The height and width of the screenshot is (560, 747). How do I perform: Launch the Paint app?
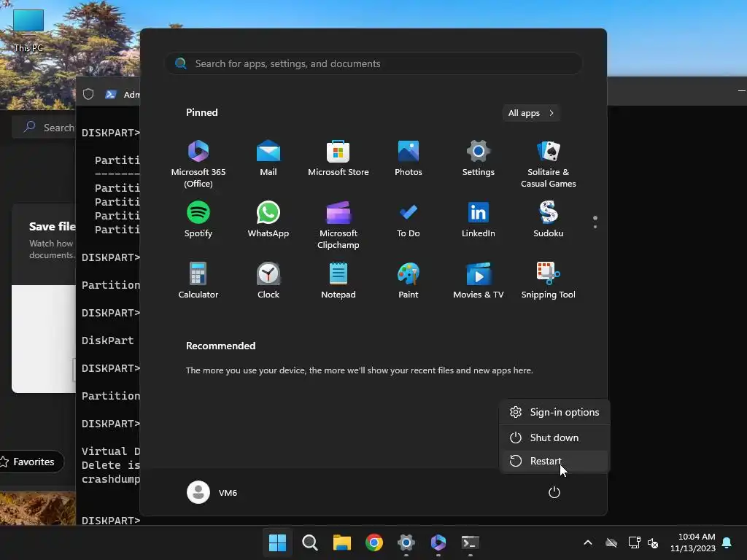click(409, 281)
